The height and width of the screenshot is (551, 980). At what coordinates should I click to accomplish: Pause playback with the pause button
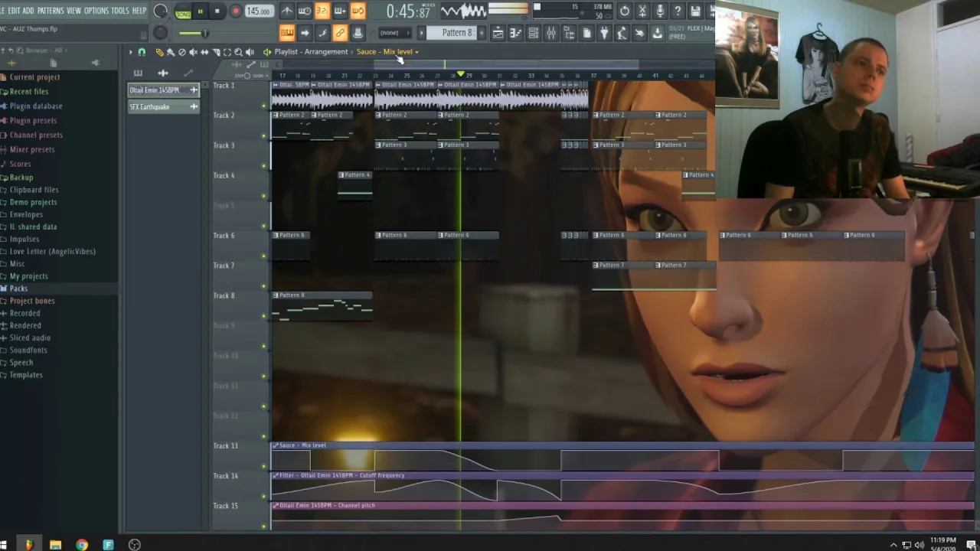200,11
